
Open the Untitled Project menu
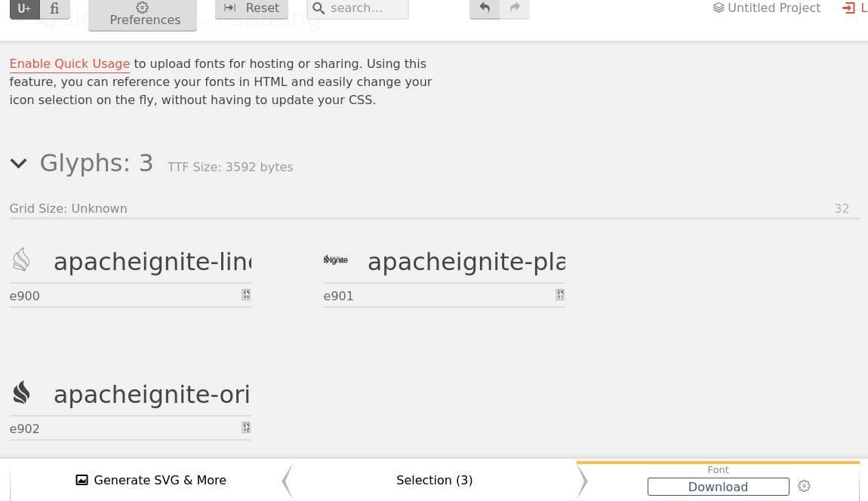click(x=766, y=8)
